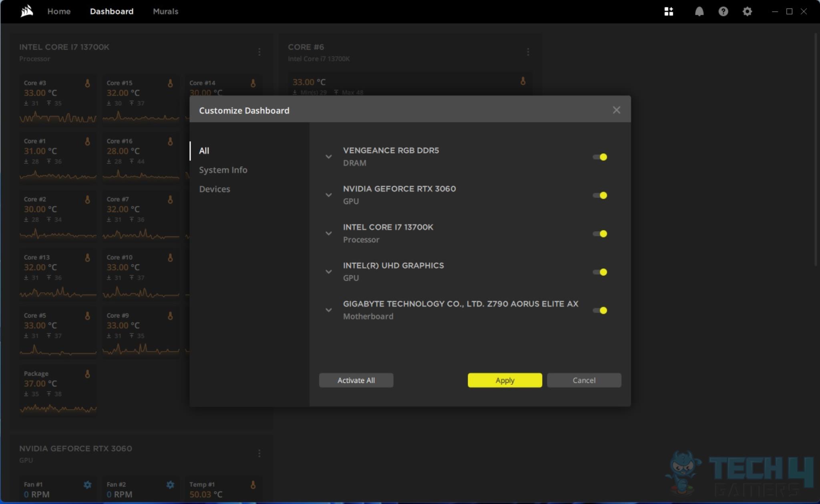This screenshot has width=820, height=504.
Task: Click the '0 RPM' Fan #1 value
Action: (36, 494)
